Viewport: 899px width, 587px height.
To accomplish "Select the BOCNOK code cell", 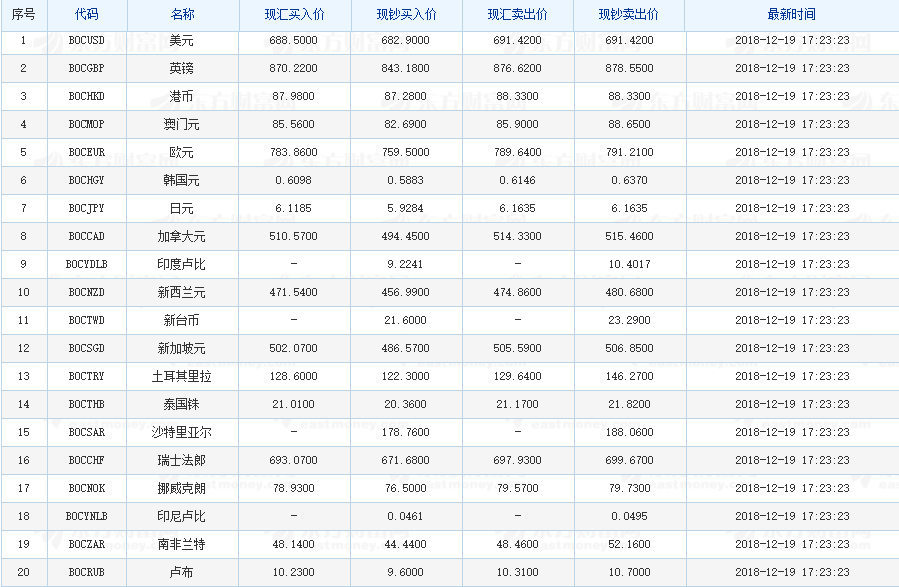I will click(x=87, y=490).
